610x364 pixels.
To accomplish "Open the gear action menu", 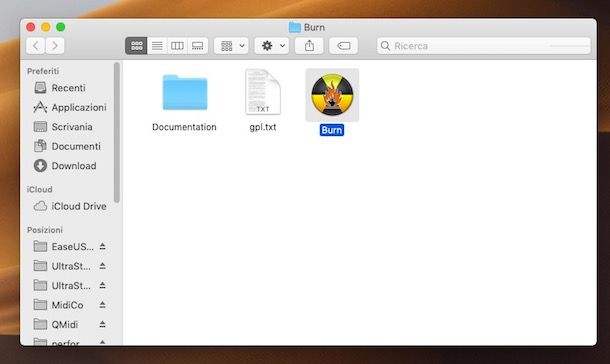I will click(x=272, y=46).
